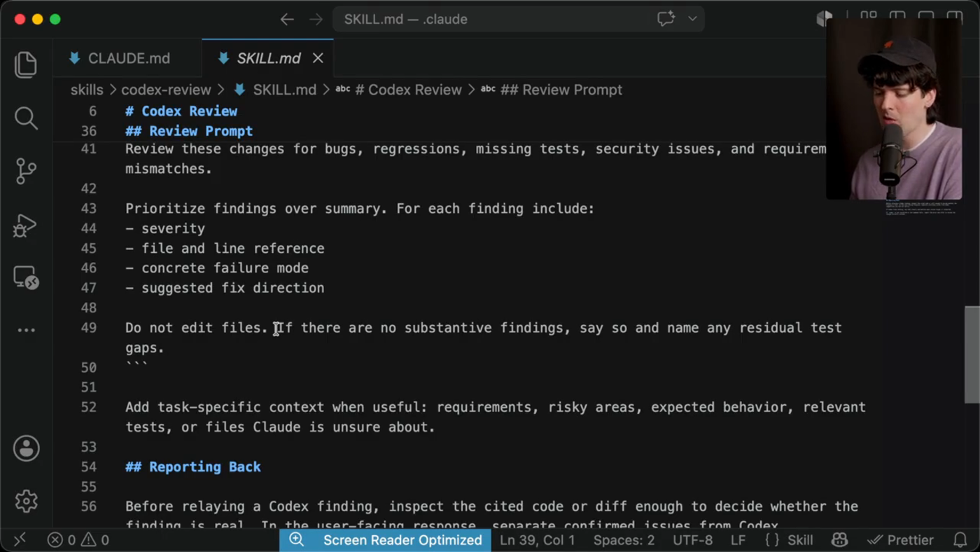The height and width of the screenshot is (552, 980).
Task: Open the Accounts menu icon
Action: point(26,448)
